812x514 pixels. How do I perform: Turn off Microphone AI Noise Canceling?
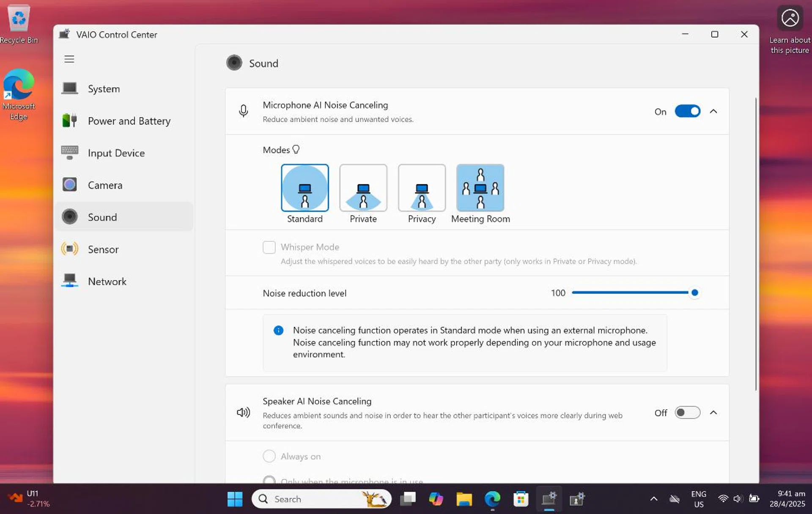tap(687, 111)
